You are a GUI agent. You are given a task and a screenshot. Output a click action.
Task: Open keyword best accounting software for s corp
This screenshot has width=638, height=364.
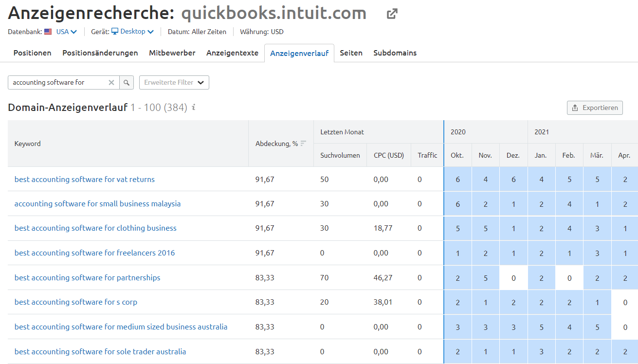click(76, 302)
